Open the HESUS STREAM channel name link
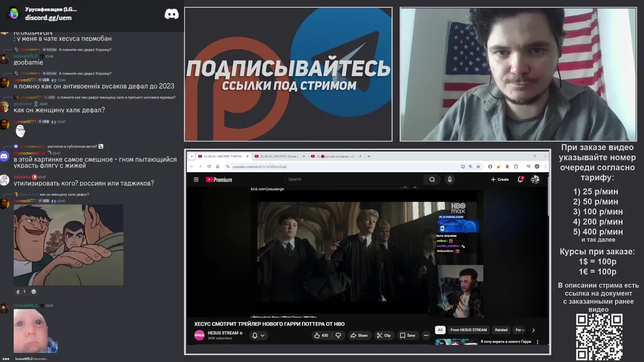This screenshot has width=644, height=362. [223, 333]
